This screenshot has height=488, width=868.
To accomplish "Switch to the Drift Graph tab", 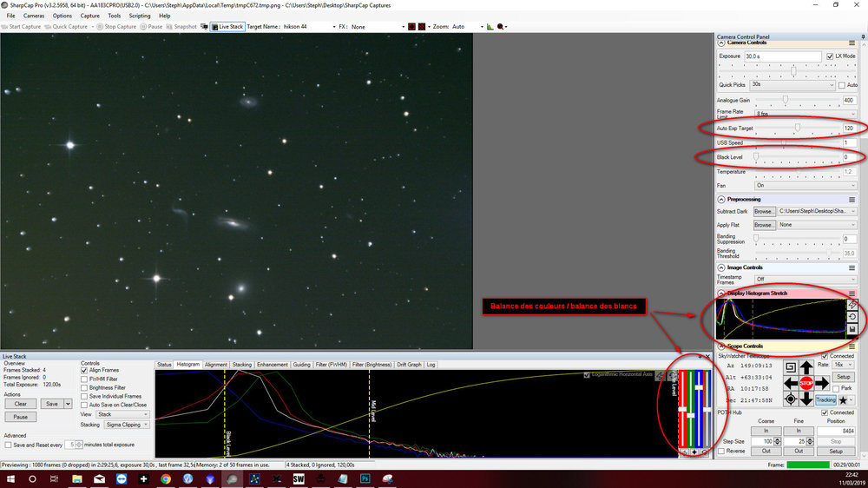I will pos(409,365).
